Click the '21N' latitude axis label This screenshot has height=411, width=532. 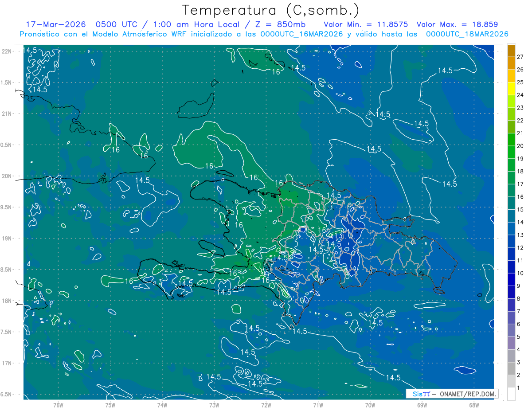click(8, 114)
